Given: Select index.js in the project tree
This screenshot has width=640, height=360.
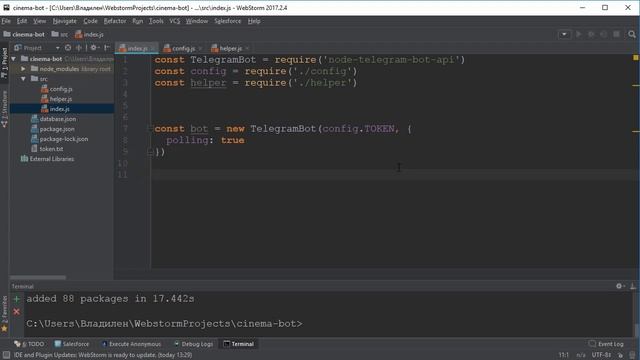Looking at the screenshot, I should point(56,109).
